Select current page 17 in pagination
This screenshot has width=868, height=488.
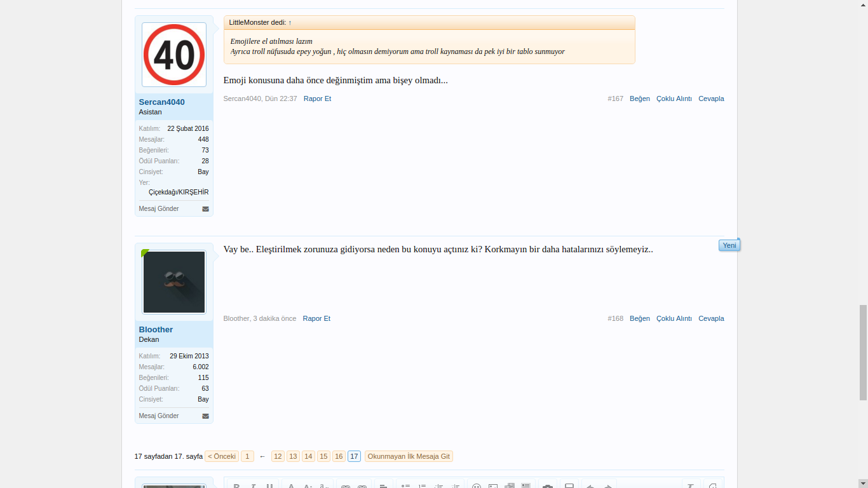354,456
